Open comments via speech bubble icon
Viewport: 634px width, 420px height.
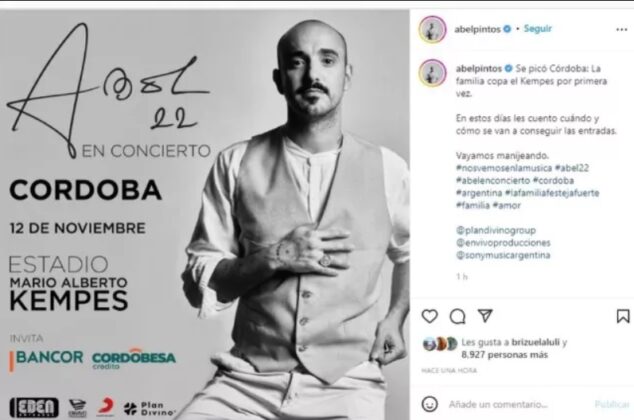click(457, 317)
